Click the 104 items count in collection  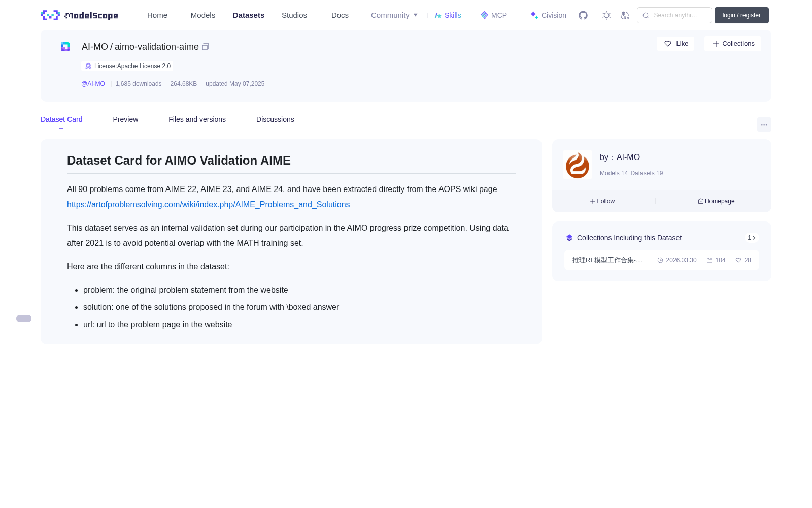pyautogui.click(x=716, y=260)
